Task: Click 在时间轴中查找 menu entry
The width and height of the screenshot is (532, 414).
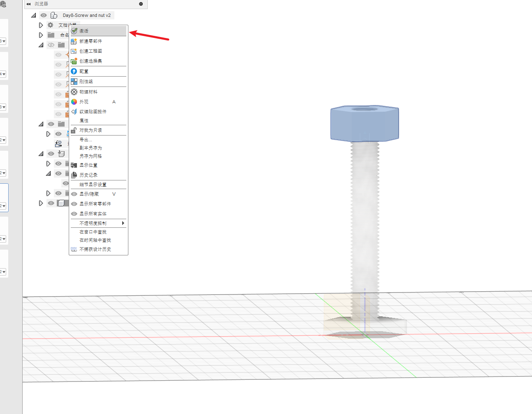Action: pos(95,240)
